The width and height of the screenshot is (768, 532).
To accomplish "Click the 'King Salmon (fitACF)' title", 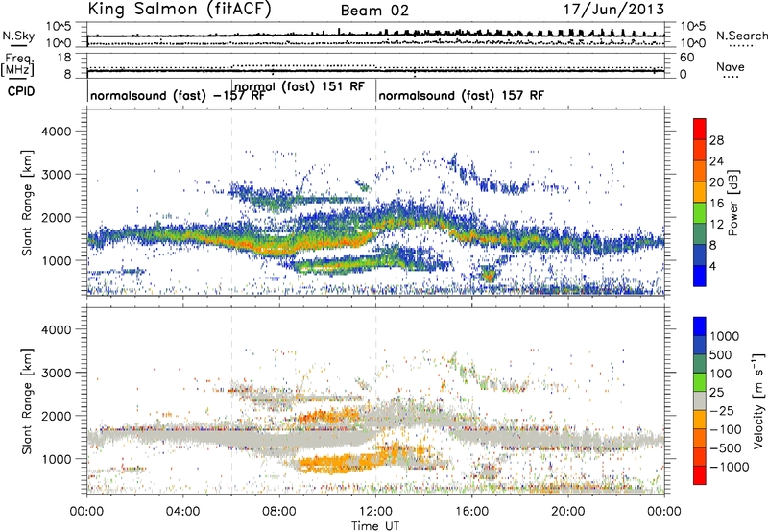I will pos(180,10).
